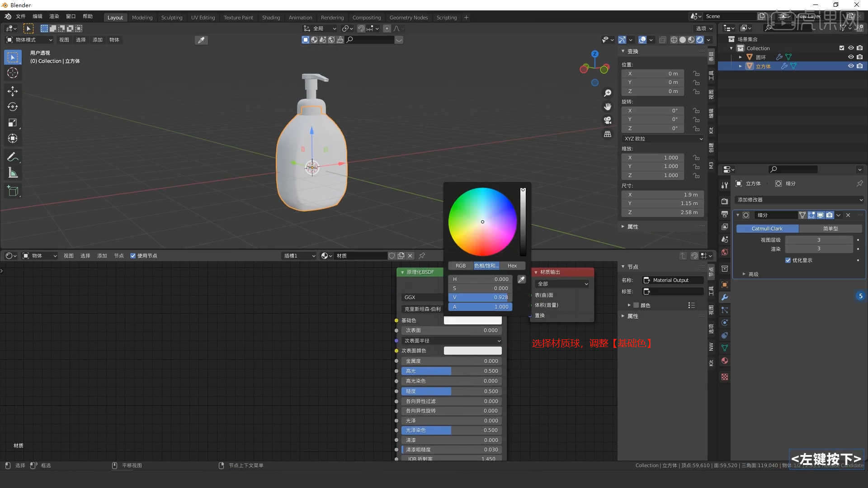The height and width of the screenshot is (488, 868).
Task: Select the Measure tool
Action: 12,173
